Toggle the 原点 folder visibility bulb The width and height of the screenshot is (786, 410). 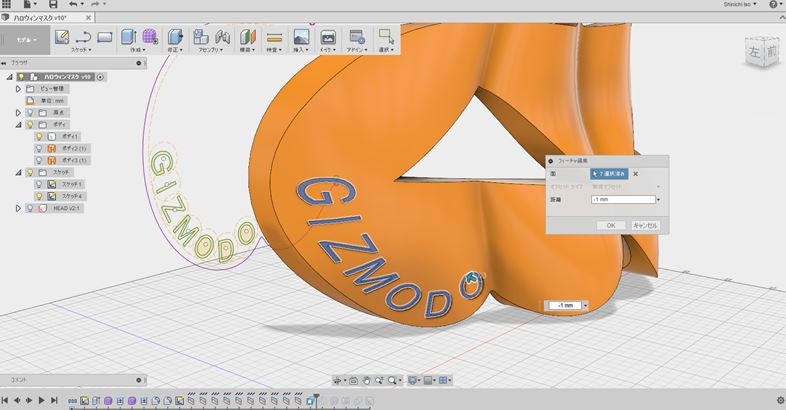30,113
